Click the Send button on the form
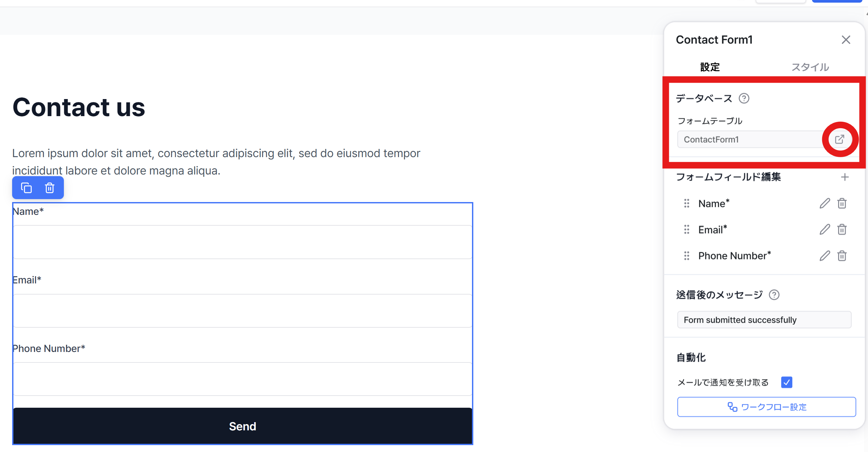 pyautogui.click(x=242, y=426)
